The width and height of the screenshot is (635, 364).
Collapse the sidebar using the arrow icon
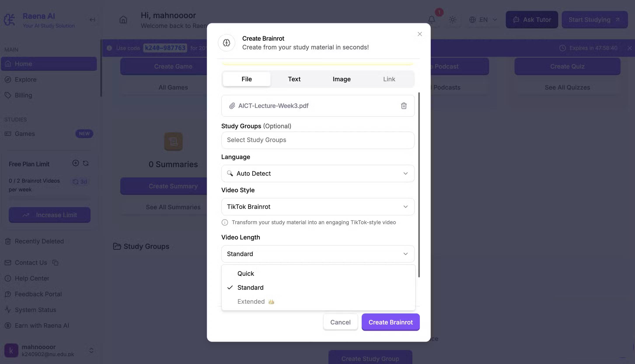coord(92,19)
